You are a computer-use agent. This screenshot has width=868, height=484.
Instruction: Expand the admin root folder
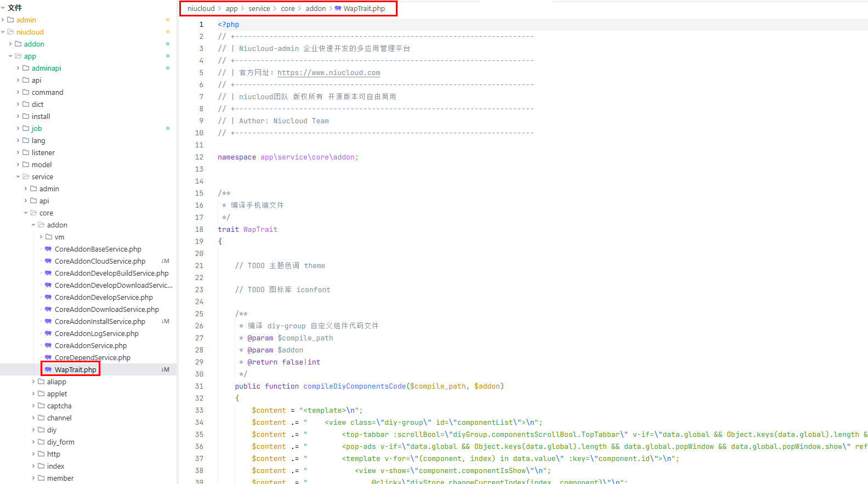3,20
